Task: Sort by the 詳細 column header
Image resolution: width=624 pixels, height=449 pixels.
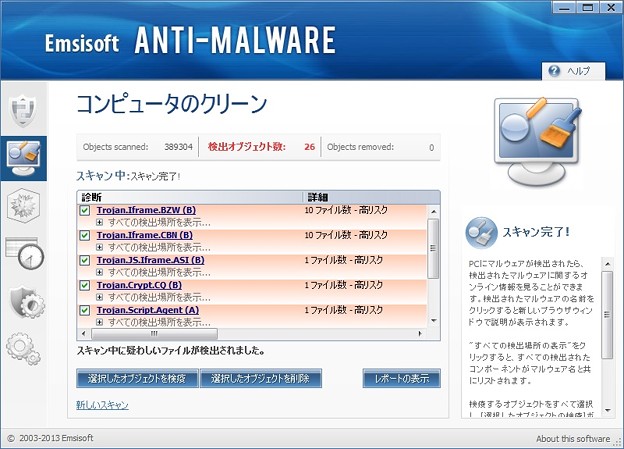Action: coord(371,197)
